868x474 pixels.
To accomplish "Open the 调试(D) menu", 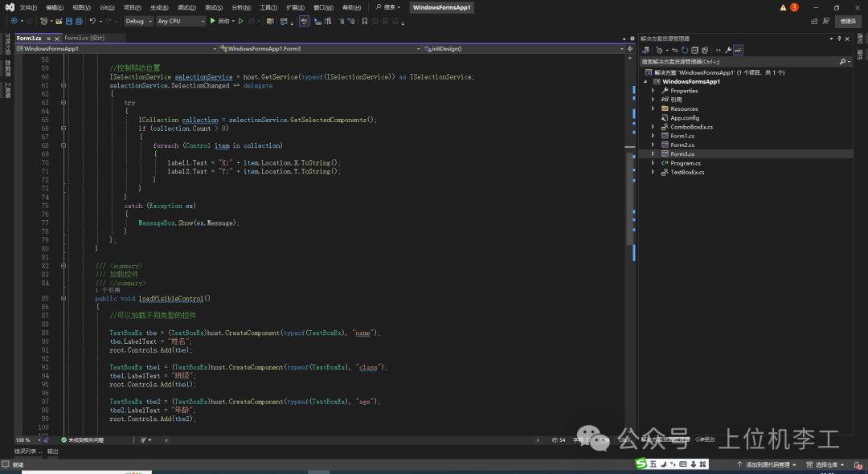I will coord(186,7).
